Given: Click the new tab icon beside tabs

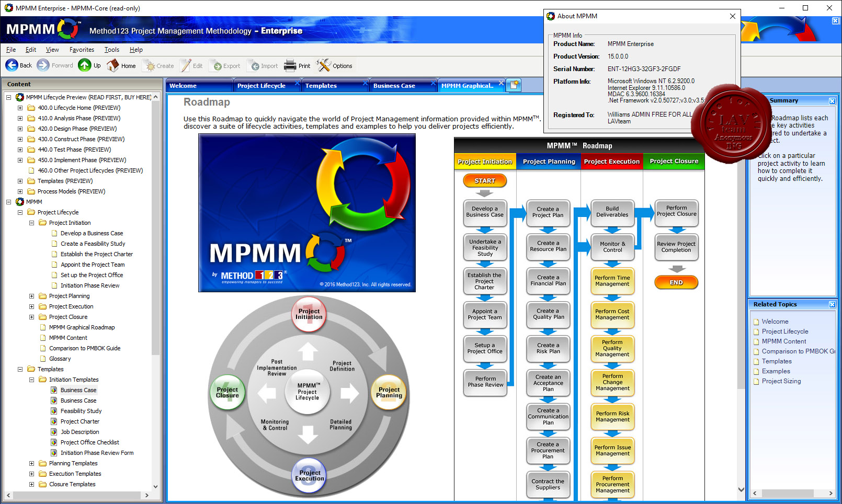Looking at the screenshot, I should [515, 85].
